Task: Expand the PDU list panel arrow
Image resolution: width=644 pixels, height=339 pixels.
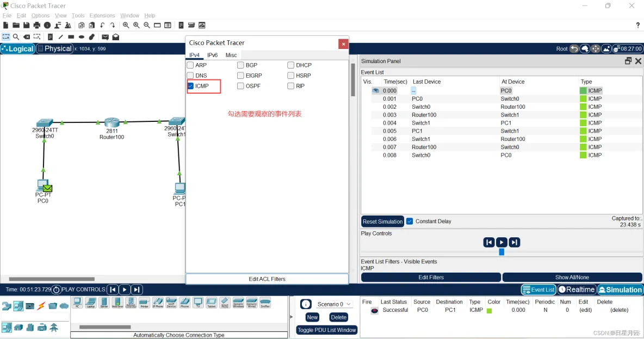Action: click(291, 317)
